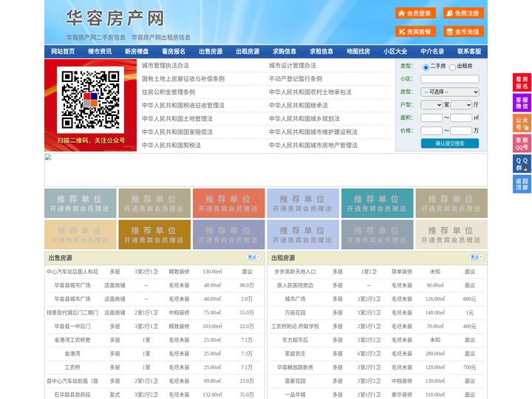This screenshot has height=399, width=532.
Task: Open the 原人民医院旁边 rental listing
Action: tap(295, 285)
